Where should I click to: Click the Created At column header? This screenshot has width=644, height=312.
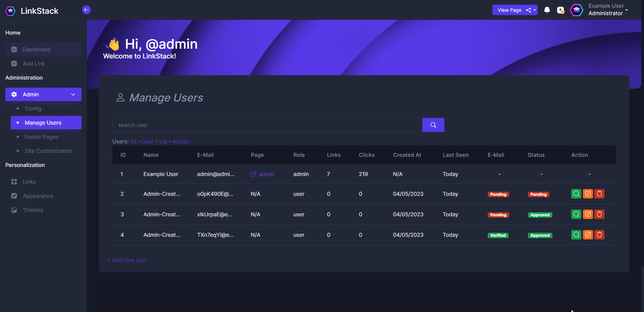click(407, 155)
